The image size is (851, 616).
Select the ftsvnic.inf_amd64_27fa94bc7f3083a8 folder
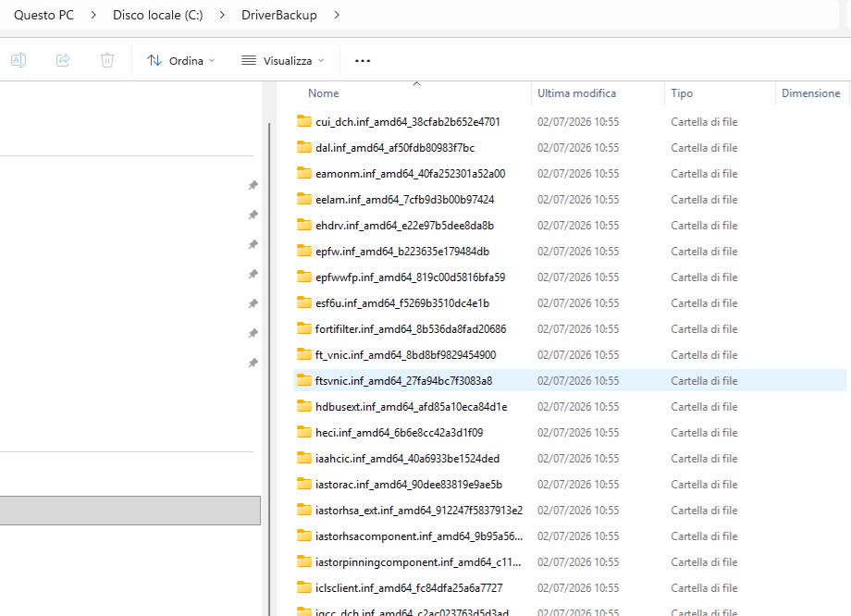point(570,380)
